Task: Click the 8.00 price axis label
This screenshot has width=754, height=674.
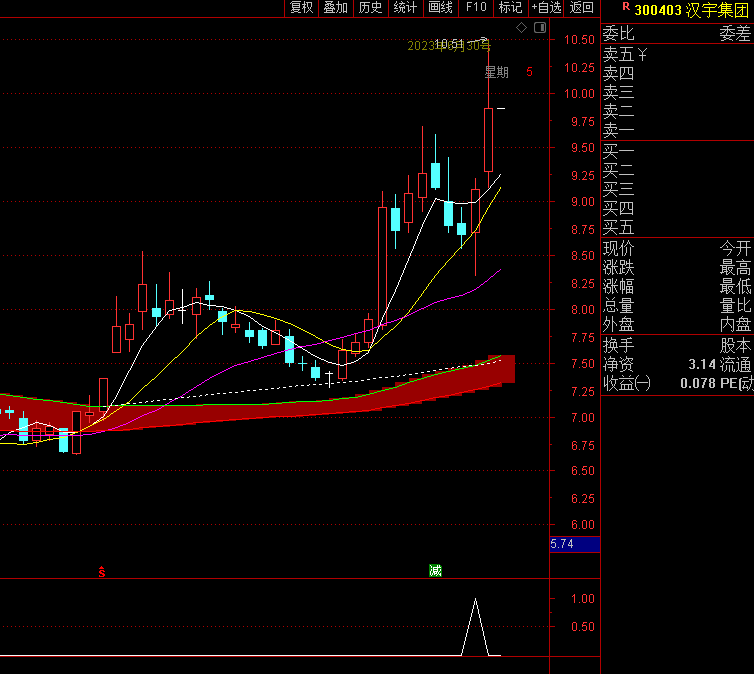Action: point(583,310)
